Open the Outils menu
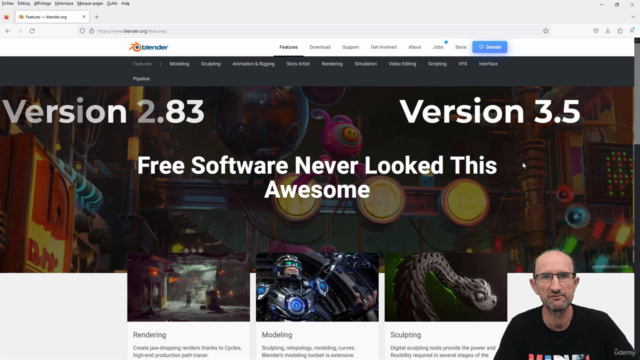This screenshot has height=360, width=640. 112,3
